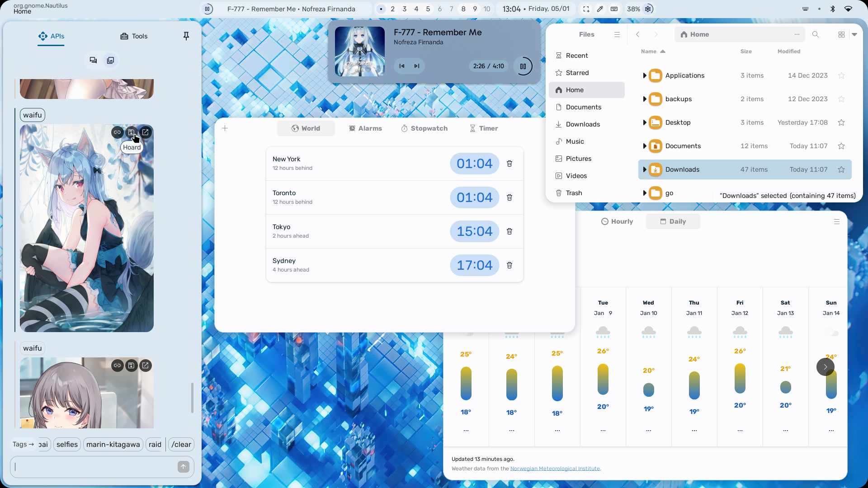Send the message with arrow button
The height and width of the screenshot is (488, 868).
(184, 467)
